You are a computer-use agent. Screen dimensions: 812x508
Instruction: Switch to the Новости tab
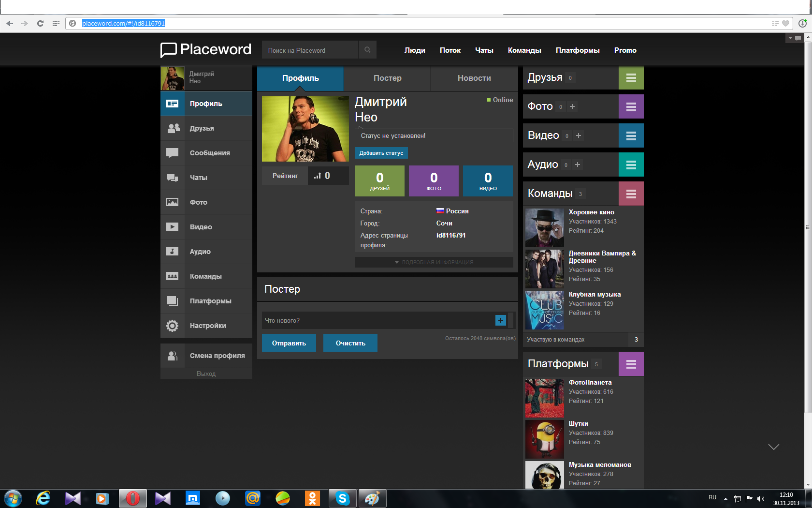474,78
